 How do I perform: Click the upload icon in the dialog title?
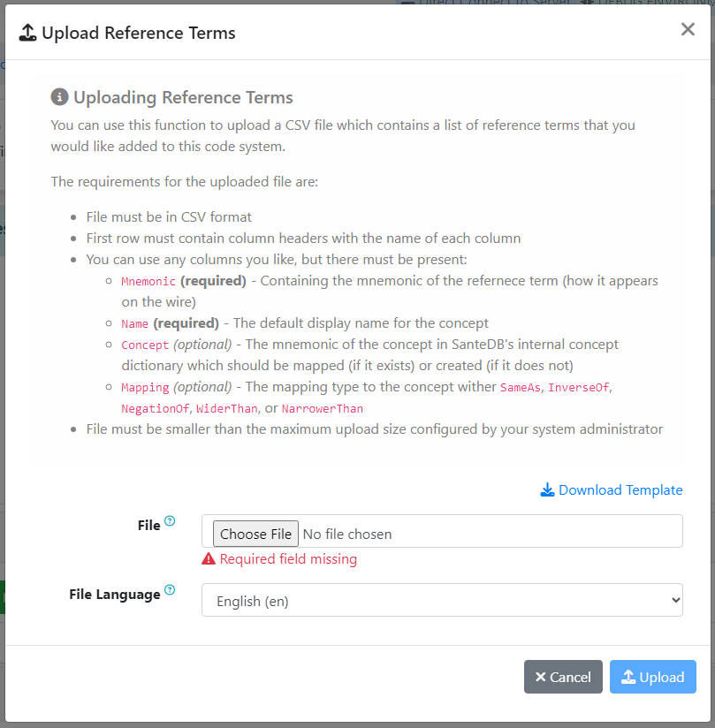point(27,34)
